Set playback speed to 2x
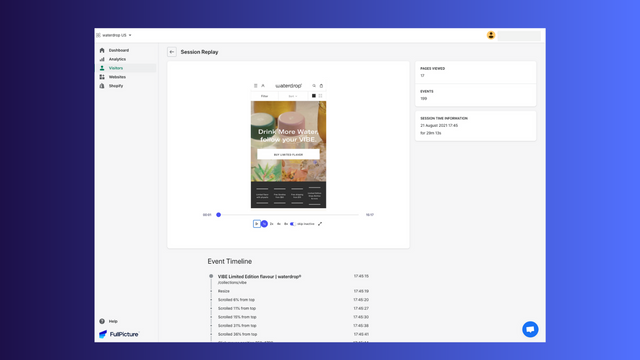 [271, 224]
